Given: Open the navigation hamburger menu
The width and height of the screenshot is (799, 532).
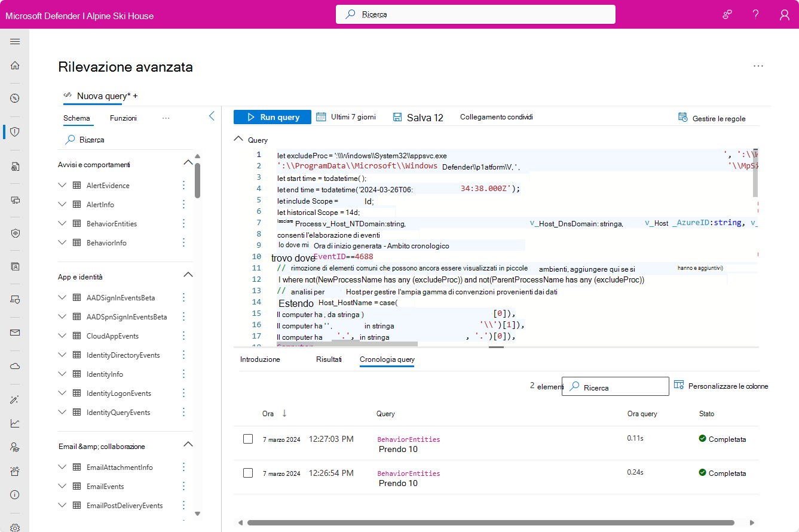Looking at the screenshot, I should click(x=15, y=41).
